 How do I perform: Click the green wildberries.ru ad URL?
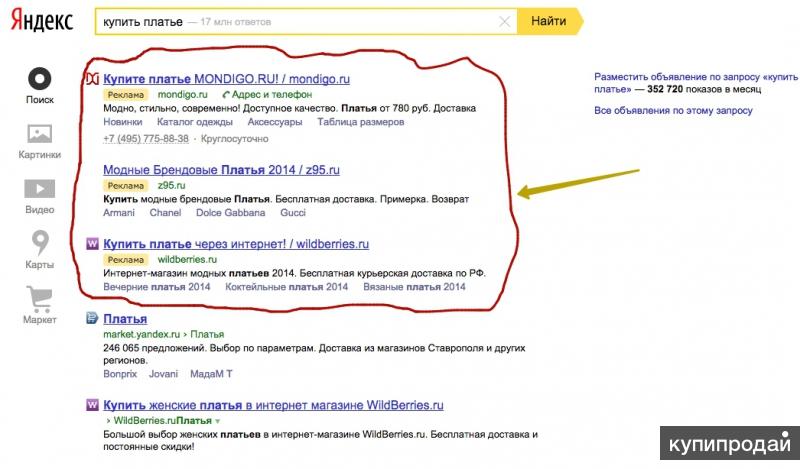tap(187, 259)
